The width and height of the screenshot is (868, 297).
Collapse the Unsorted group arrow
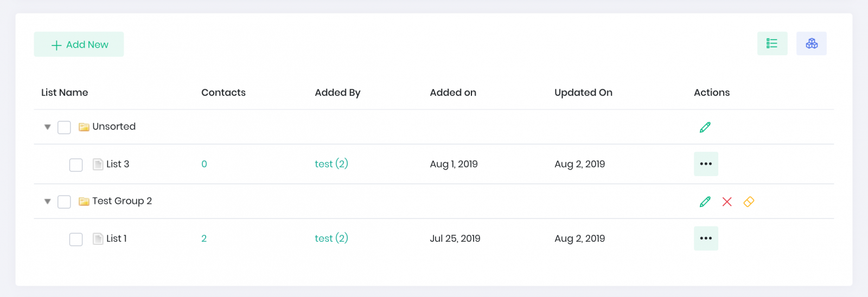47,127
